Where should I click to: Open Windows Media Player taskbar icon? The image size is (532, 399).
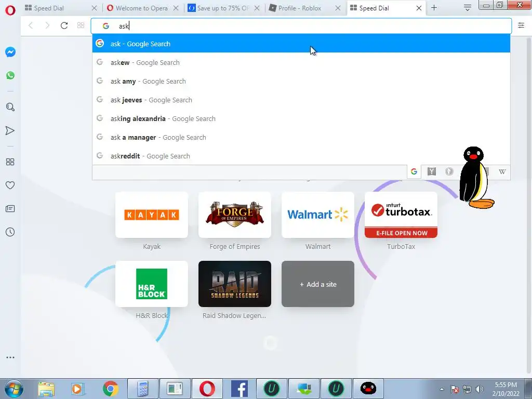tap(78, 389)
